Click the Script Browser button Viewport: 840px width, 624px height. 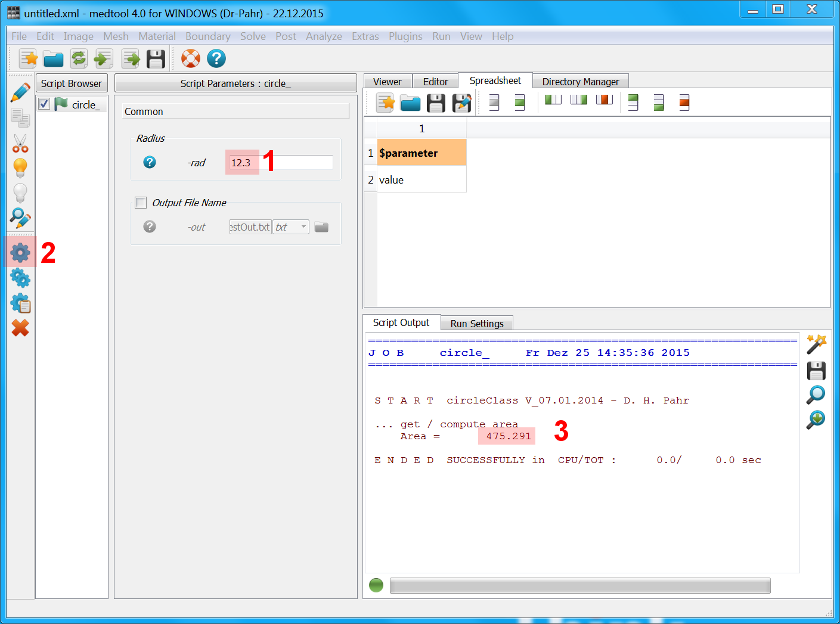coord(72,83)
